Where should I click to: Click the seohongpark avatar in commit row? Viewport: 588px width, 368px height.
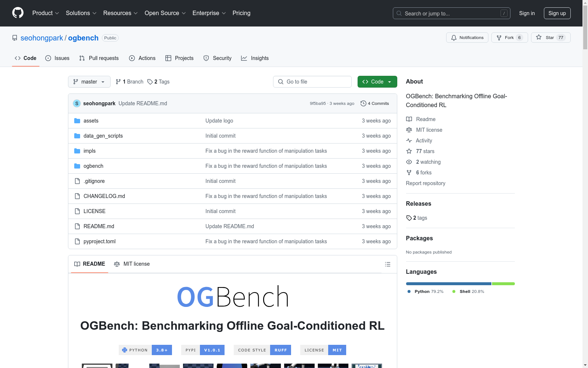tap(77, 103)
